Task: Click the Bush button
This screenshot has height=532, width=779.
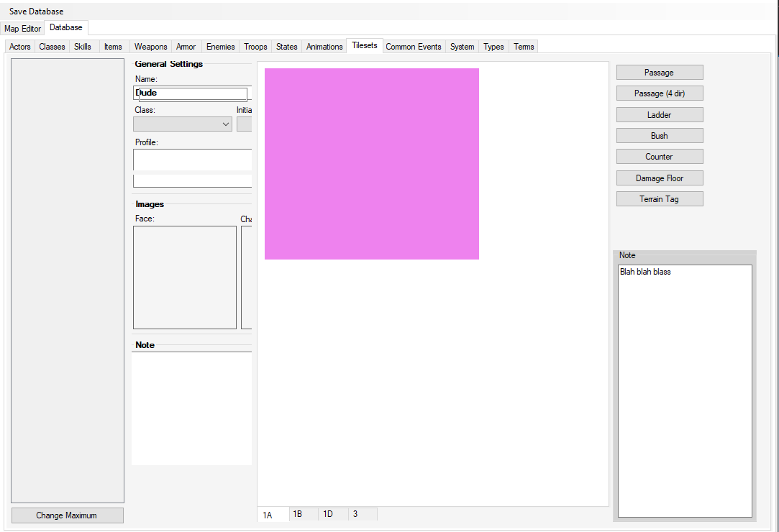Action: pyautogui.click(x=660, y=136)
